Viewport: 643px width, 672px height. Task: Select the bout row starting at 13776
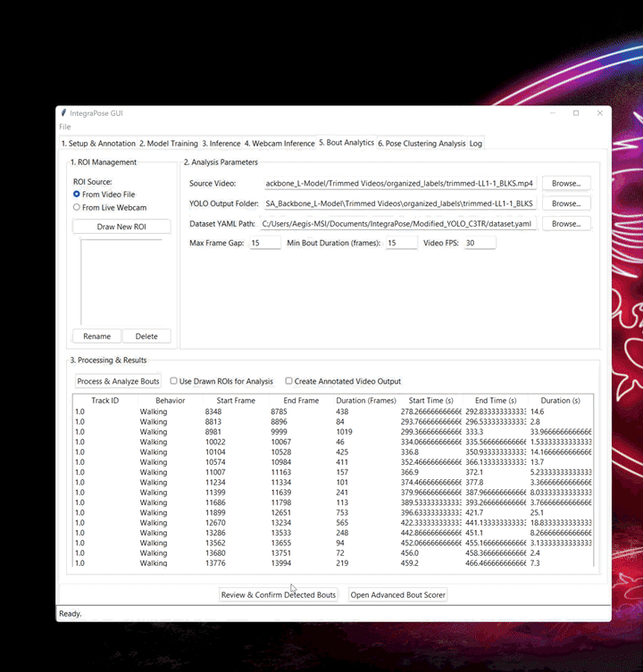coord(333,563)
